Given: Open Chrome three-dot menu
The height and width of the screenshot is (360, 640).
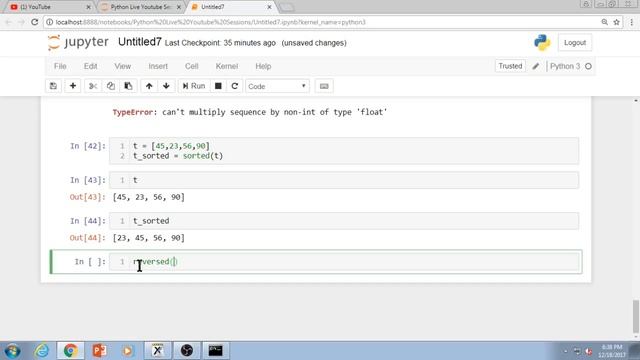Looking at the screenshot, I should point(632,22).
